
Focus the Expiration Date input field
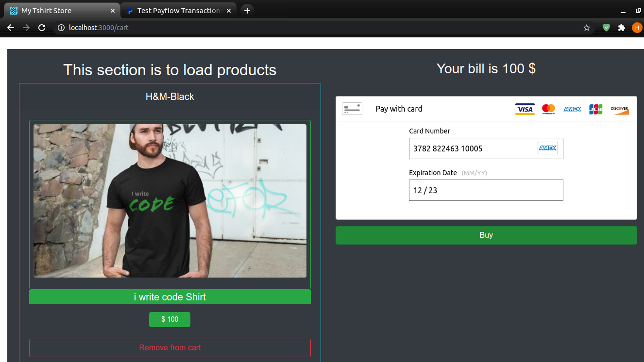pyautogui.click(x=486, y=190)
